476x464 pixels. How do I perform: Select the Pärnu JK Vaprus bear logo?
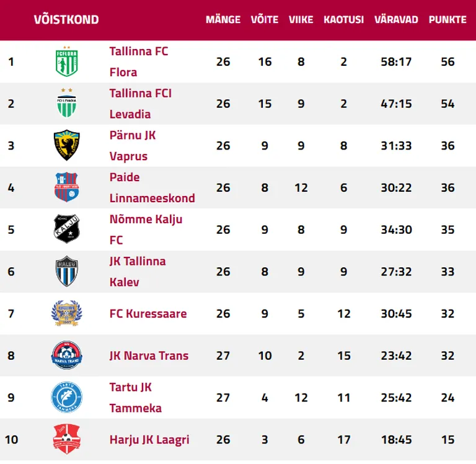click(x=67, y=145)
